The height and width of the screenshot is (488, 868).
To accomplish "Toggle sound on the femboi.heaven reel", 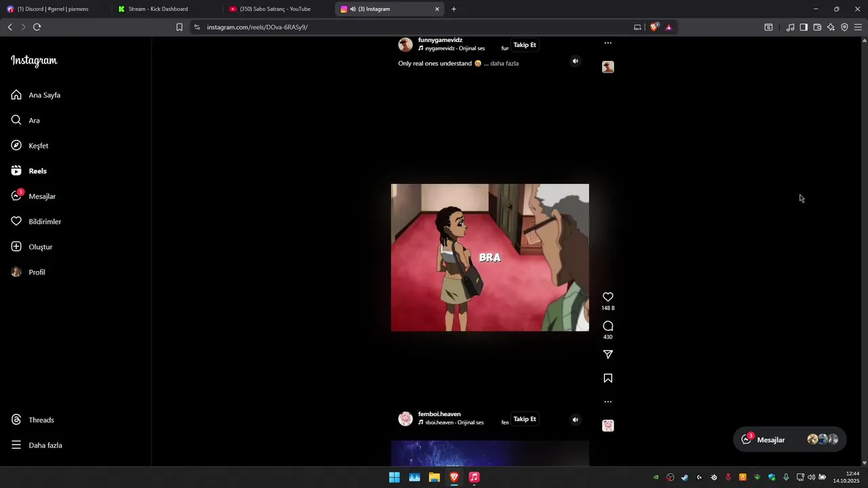I will [x=575, y=420].
